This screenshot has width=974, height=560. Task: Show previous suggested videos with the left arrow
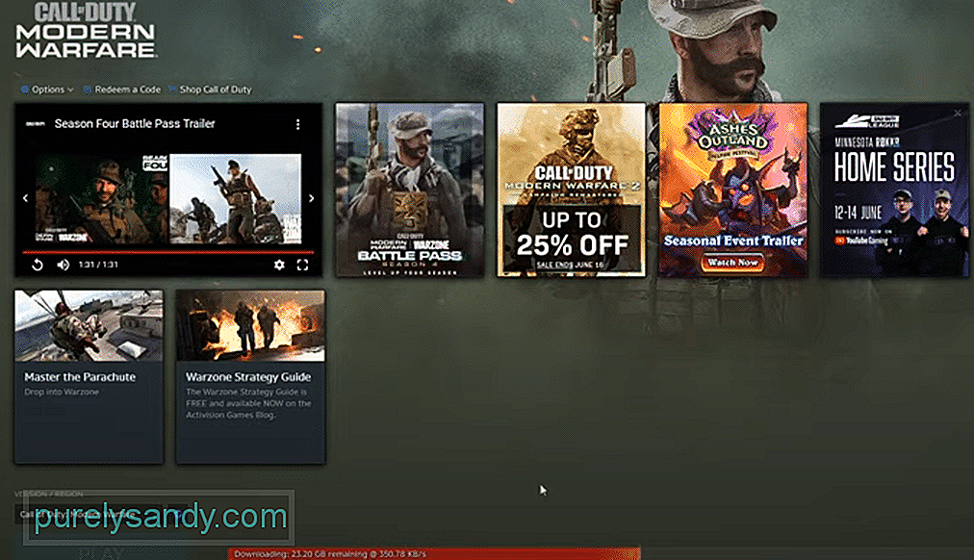[x=25, y=198]
